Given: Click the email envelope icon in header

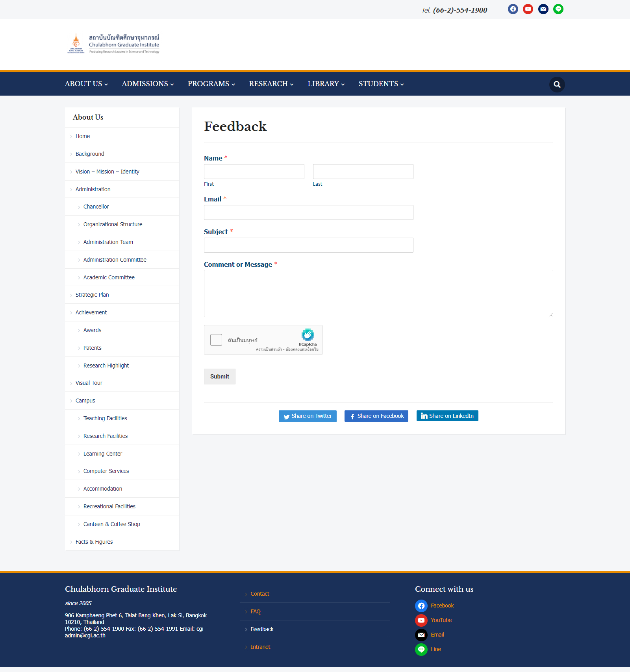Looking at the screenshot, I should [x=543, y=9].
